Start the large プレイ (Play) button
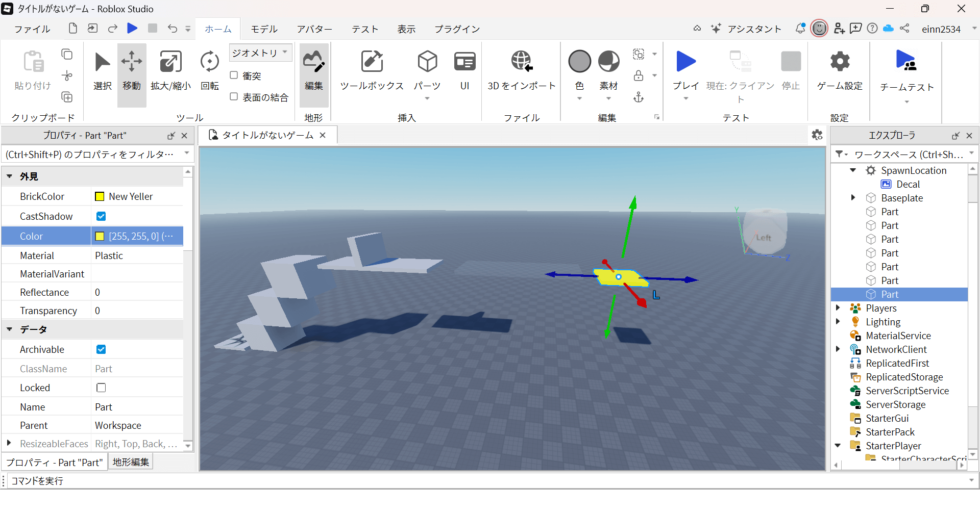The image size is (980, 514). (x=685, y=62)
